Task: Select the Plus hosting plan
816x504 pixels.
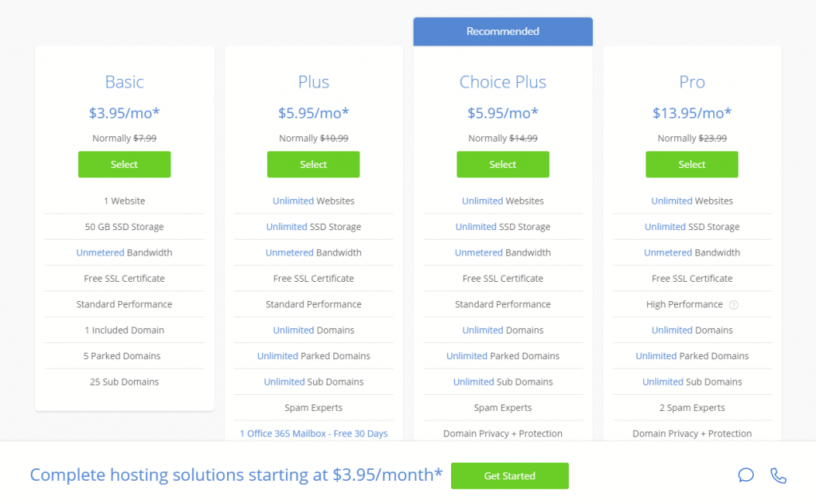Action: pyautogui.click(x=313, y=165)
